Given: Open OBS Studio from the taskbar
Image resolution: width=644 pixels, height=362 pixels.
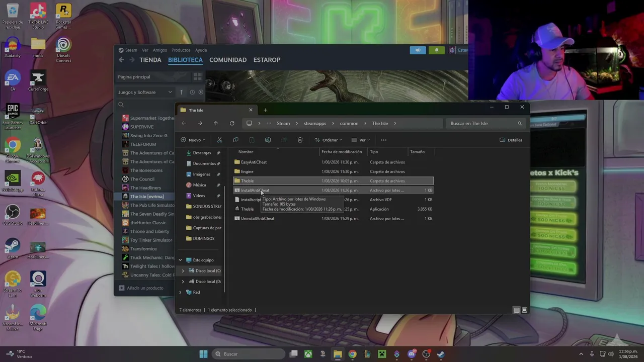Looking at the screenshot, I should tap(426, 354).
